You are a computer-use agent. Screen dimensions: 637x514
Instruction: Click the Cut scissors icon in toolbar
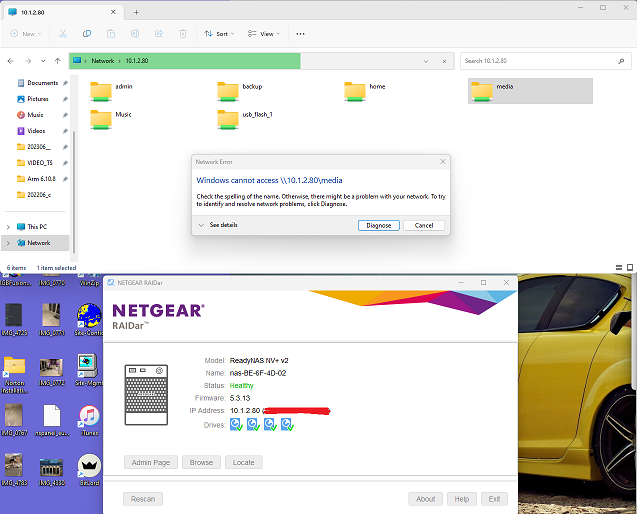pos(63,33)
